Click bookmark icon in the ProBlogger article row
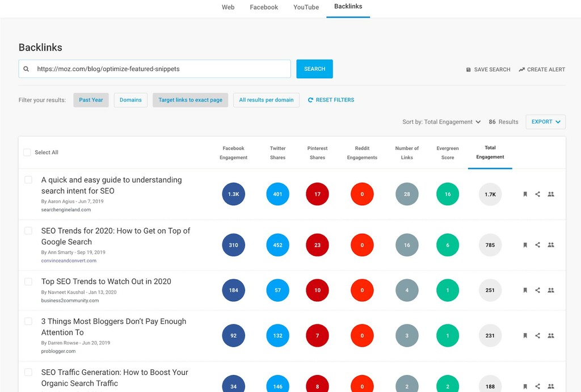Image resolution: width=581 pixels, height=392 pixels. click(525, 335)
